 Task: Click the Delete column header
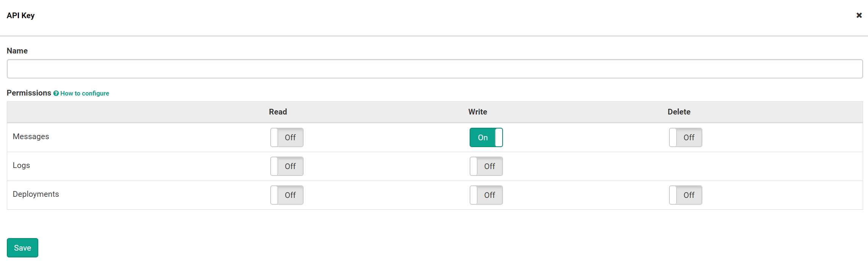(679, 112)
